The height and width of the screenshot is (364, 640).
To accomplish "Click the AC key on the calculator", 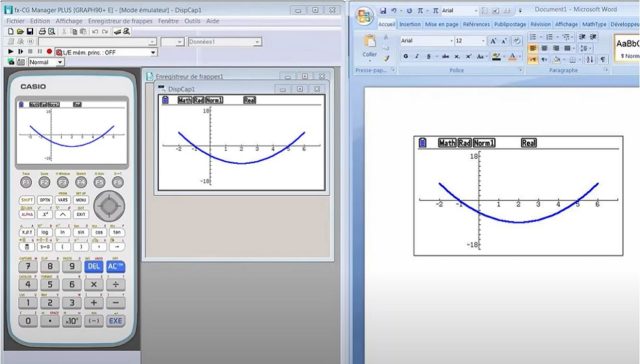I will click(x=116, y=266).
